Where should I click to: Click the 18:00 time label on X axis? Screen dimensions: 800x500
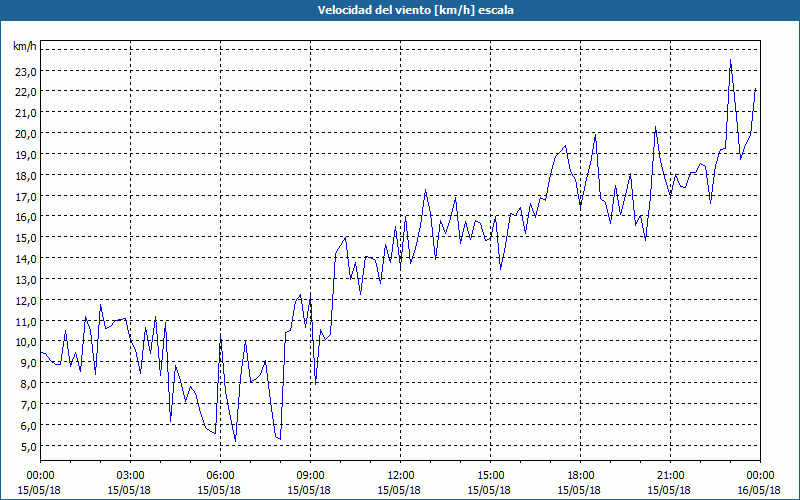580,476
